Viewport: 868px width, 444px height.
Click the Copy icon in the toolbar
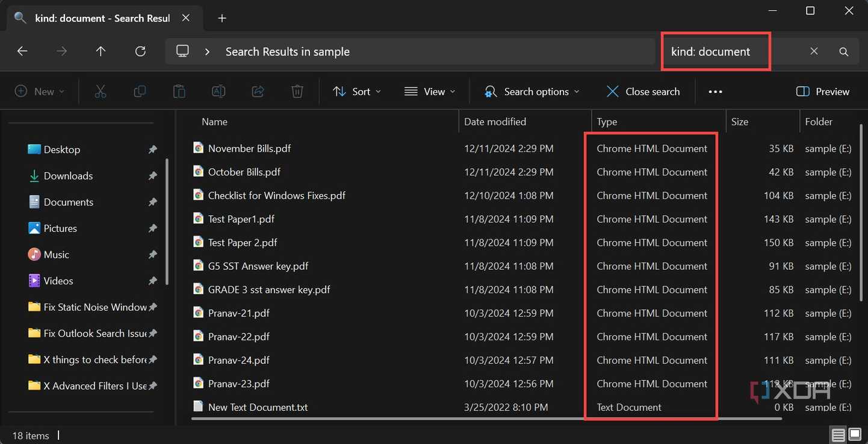(x=140, y=92)
